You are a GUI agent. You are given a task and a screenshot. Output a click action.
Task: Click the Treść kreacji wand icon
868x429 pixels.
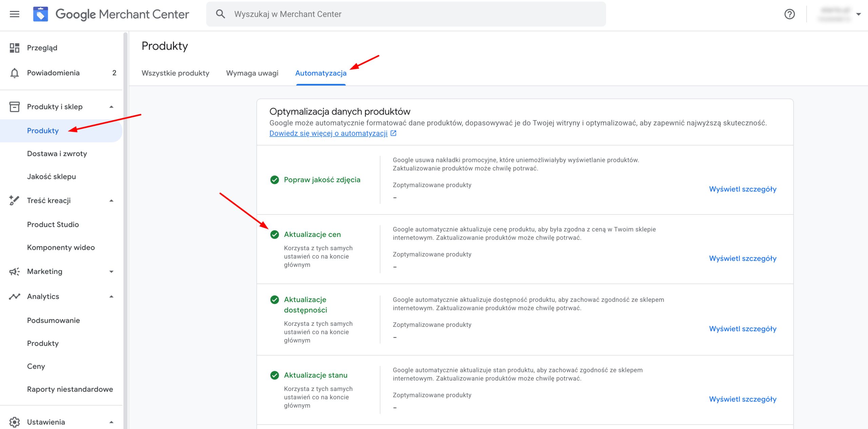[x=15, y=201]
